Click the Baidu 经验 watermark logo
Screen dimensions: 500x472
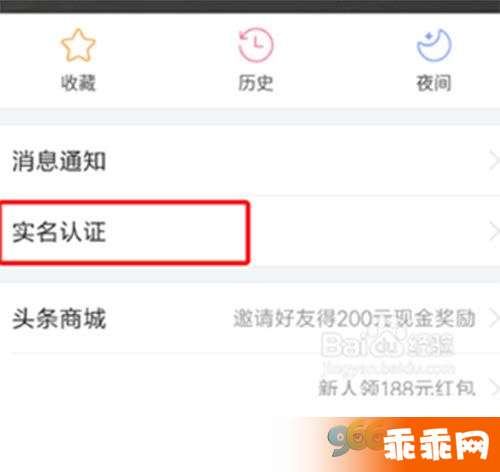click(388, 345)
